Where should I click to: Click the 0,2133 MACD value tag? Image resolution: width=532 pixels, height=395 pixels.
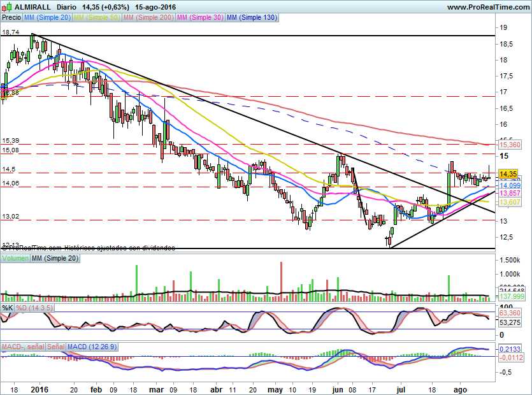click(x=510, y=349)
